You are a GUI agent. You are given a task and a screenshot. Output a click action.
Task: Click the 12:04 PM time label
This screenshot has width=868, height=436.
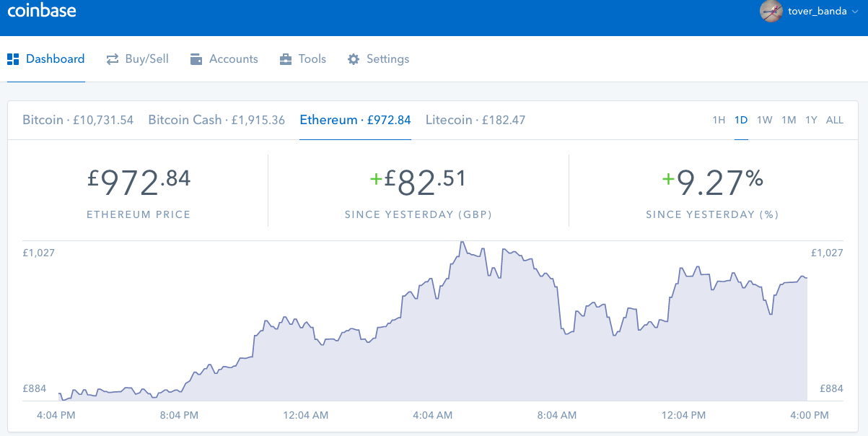point(683,415)
